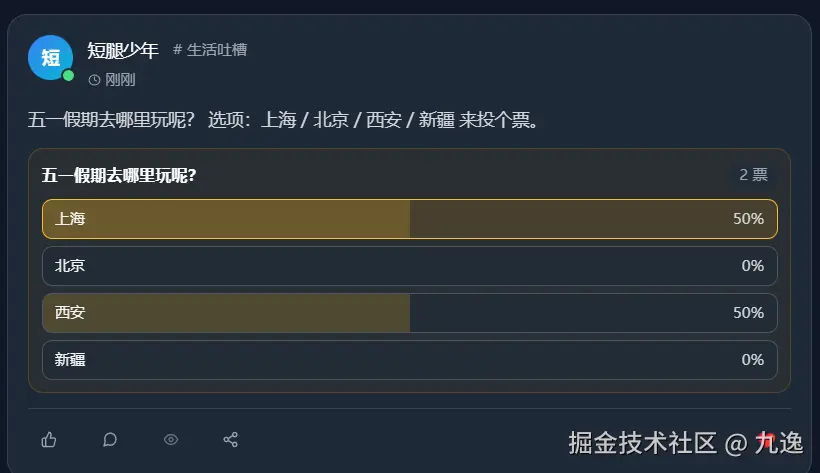Click the 新疆 0% percentage label
This screenshot has width=820, height=473.
pyautogui.click(x=752, y=360)
